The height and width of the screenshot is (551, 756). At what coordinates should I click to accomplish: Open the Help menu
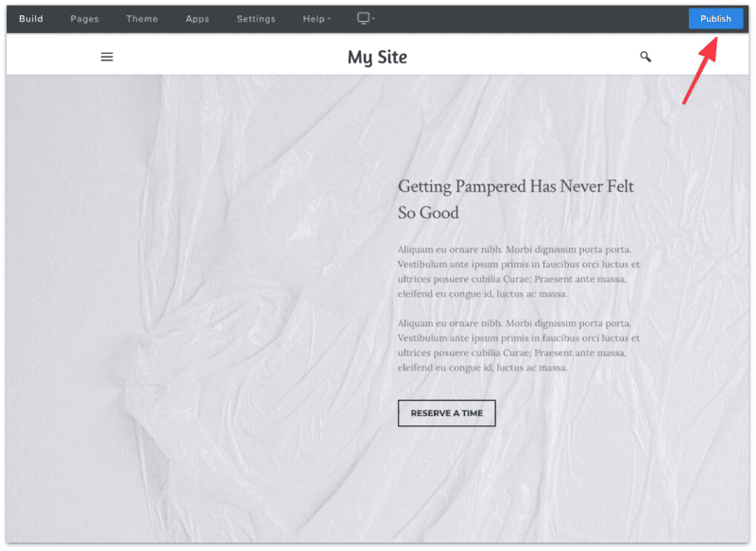tap(313, 18)
